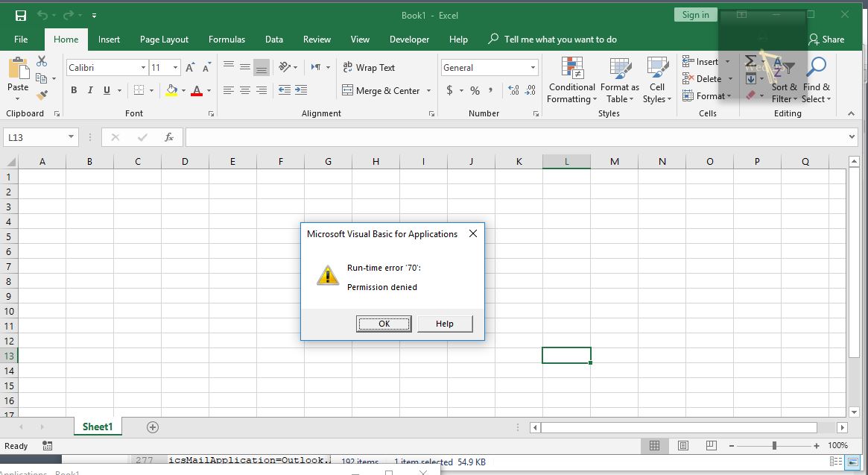Click the Insert Function fx icon
868x475 pixels.
click(x=169, y=137)
